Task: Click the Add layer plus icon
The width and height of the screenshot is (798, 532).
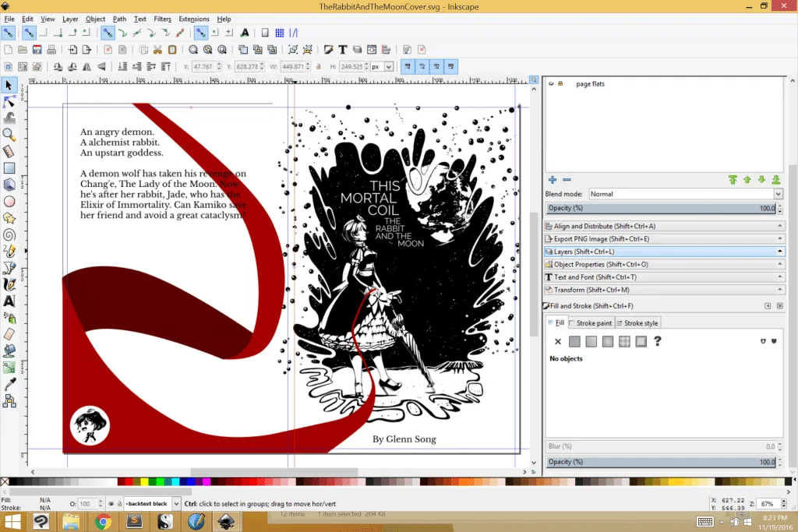Action: [x=553, y=180]
